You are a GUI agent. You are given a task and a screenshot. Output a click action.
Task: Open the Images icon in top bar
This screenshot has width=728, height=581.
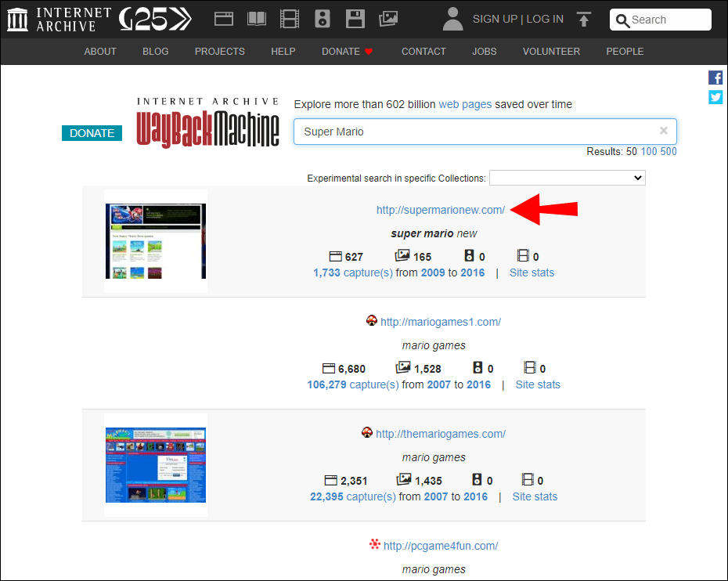(388, 19)
